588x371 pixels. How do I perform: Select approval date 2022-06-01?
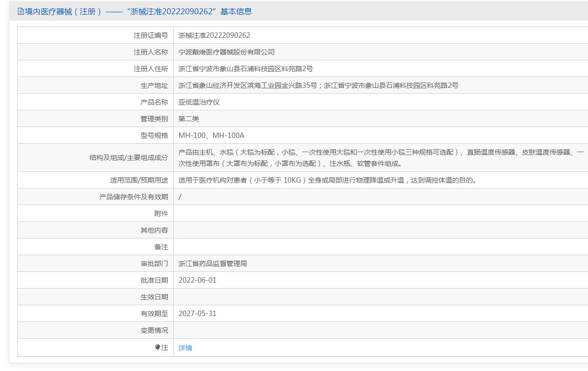[x=197, y=280]
